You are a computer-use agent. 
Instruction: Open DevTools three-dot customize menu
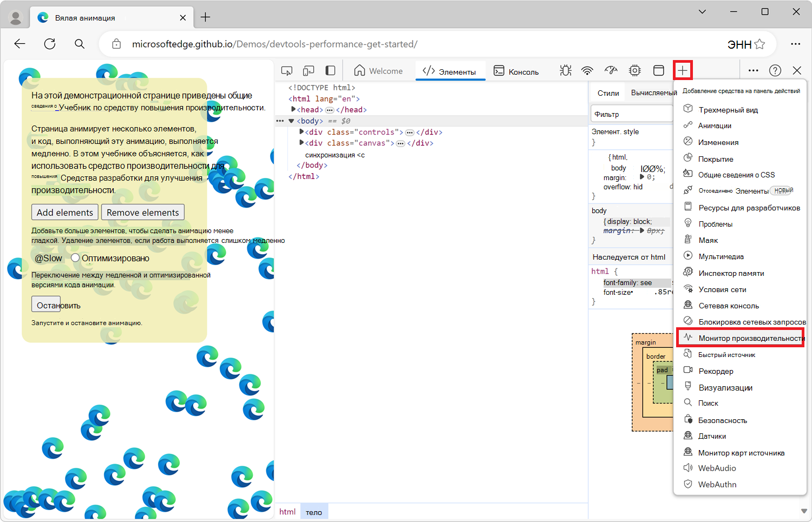753,70
